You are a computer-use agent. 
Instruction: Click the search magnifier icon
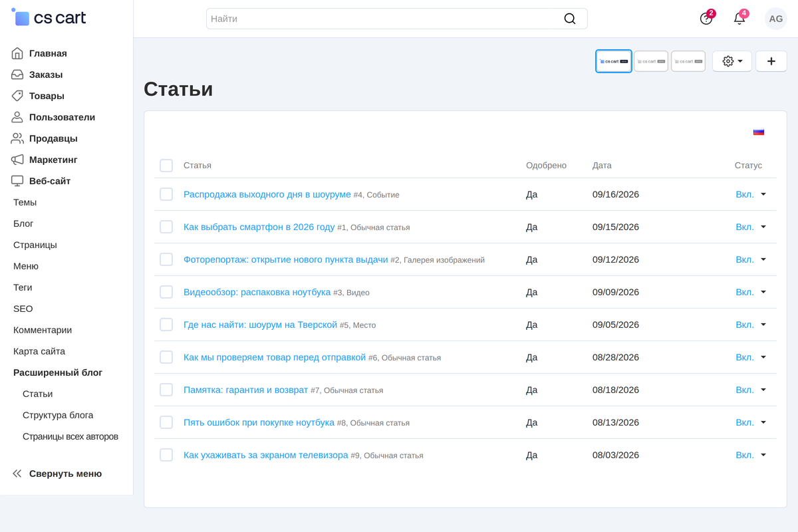pyautogui.click(x=570, y=19)
